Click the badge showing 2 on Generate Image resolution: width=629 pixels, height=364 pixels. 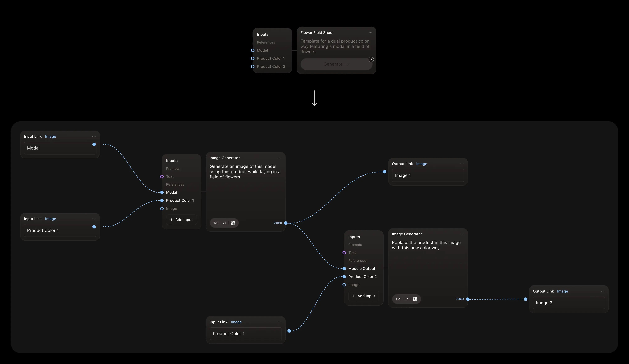click(x=371, y=59)
